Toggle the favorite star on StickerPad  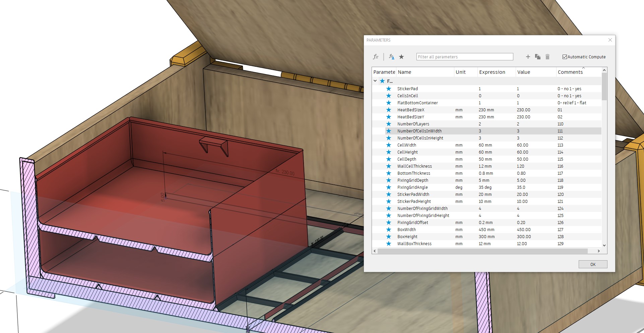388,89
